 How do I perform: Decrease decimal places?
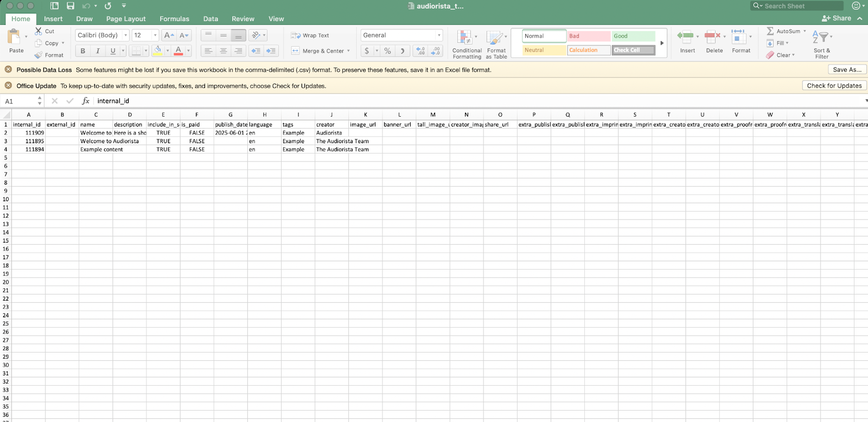pyautogui.click(x=436, y=51)
